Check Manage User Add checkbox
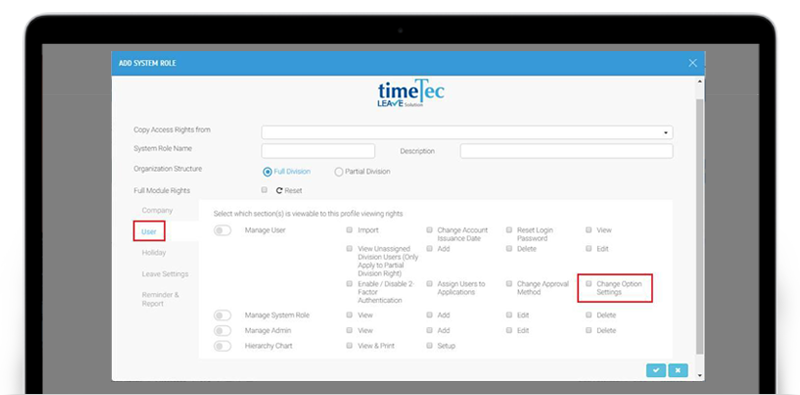 tap(430, 249)
